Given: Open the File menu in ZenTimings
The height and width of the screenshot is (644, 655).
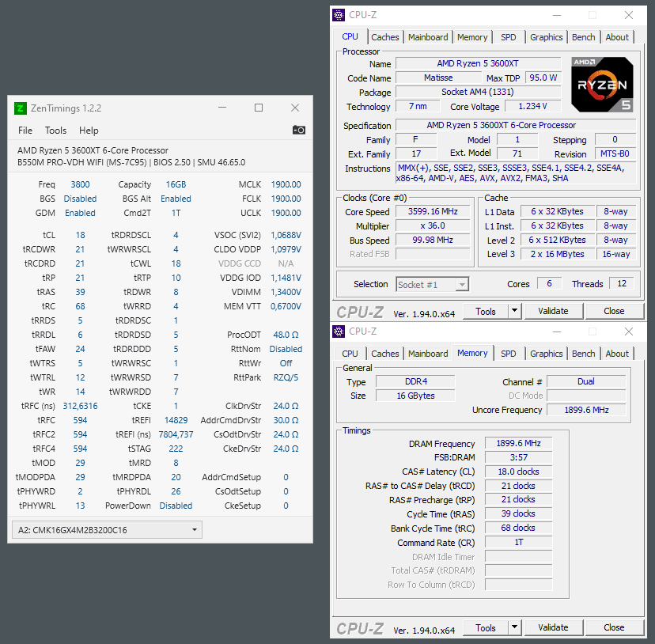Looking at the screenshot, I should [x=25, y=131].
